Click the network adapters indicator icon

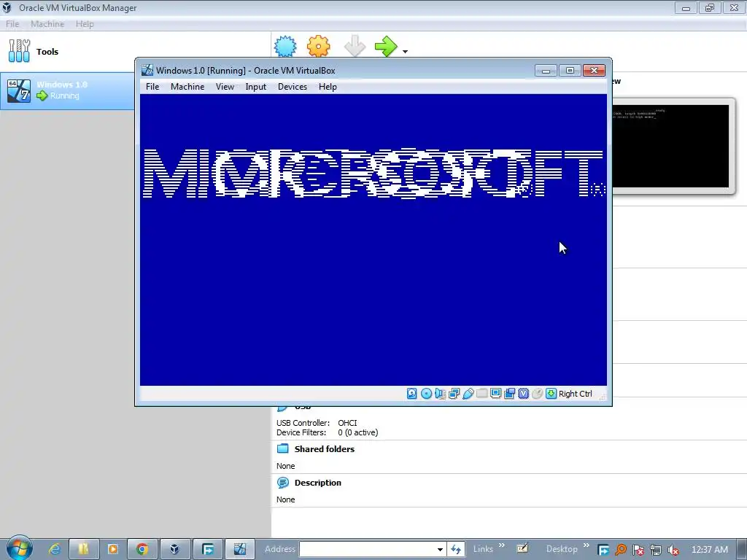[454, 393]
